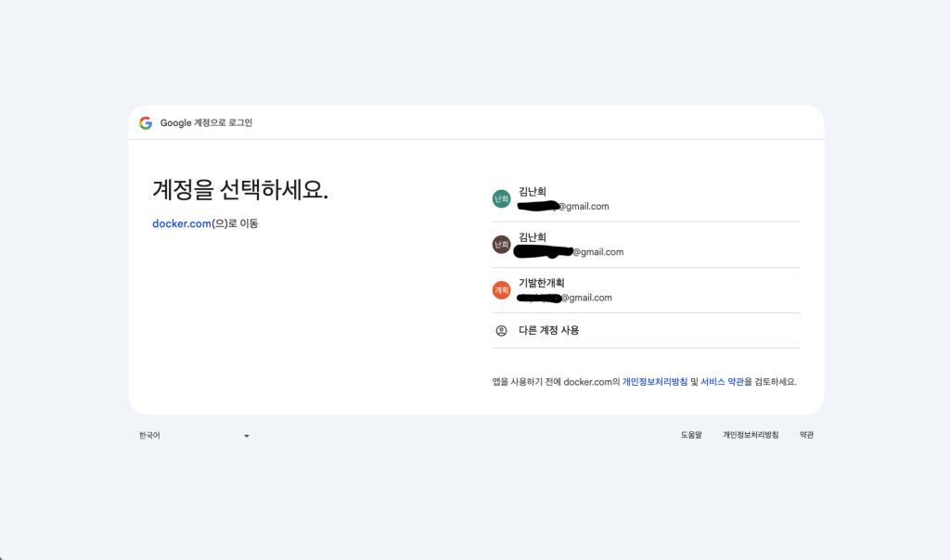Click the 약관 footer link

point(806,435)
